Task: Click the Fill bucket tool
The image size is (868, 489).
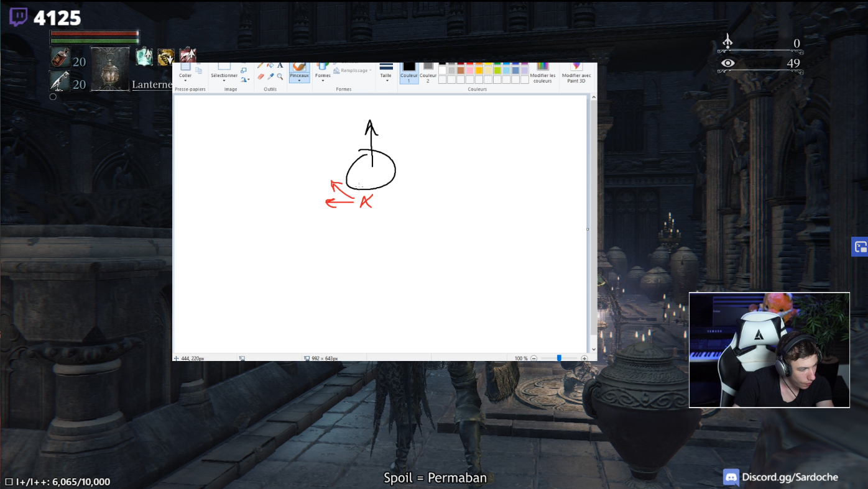Action: (x=270, y=65)
